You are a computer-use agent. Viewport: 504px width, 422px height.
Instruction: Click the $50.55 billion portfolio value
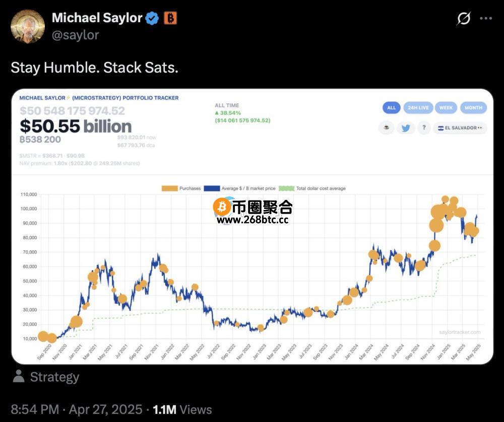(76, 126)
